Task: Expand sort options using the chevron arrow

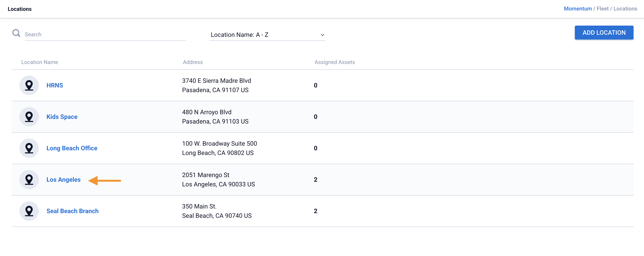Action: click(x=323, y=35)
